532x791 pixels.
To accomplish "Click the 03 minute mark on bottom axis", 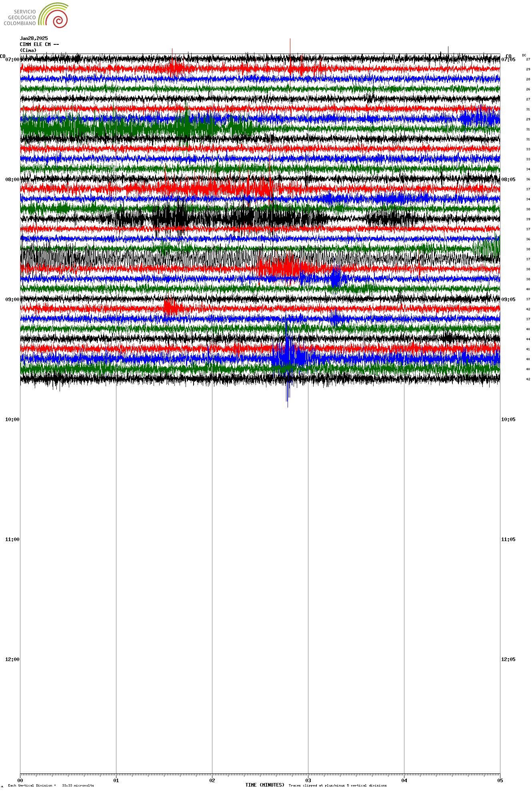I will [308, 780].
